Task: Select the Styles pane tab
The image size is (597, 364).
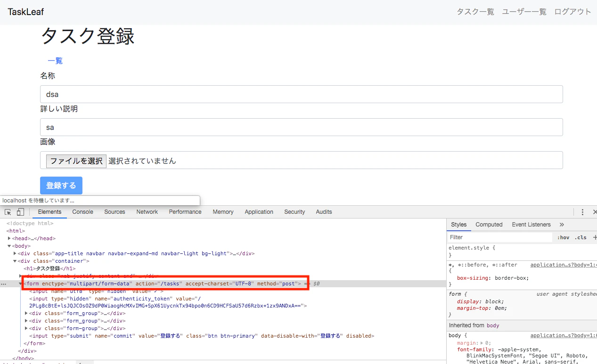Action: [458, 225]
